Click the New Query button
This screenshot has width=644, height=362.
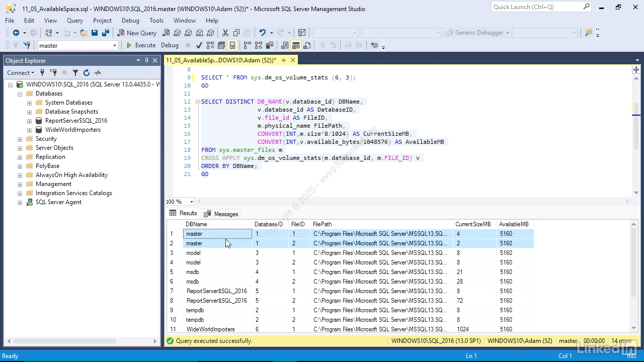[137, 33]
